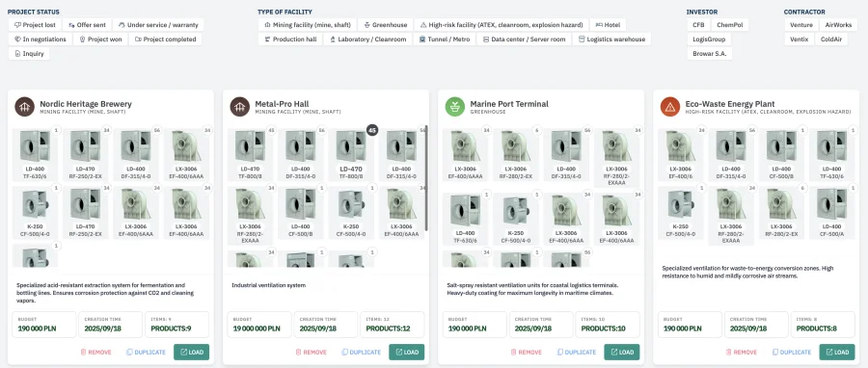The image size is (868, 368).
Task: Filter by contractor AirWorks
Action: point(839,25)
